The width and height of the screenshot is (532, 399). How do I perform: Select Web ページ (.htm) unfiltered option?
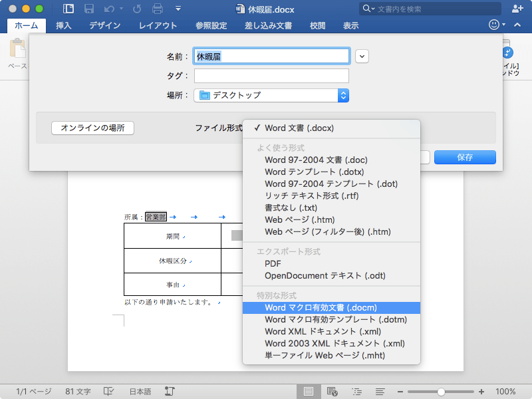(x=331, y=220)
